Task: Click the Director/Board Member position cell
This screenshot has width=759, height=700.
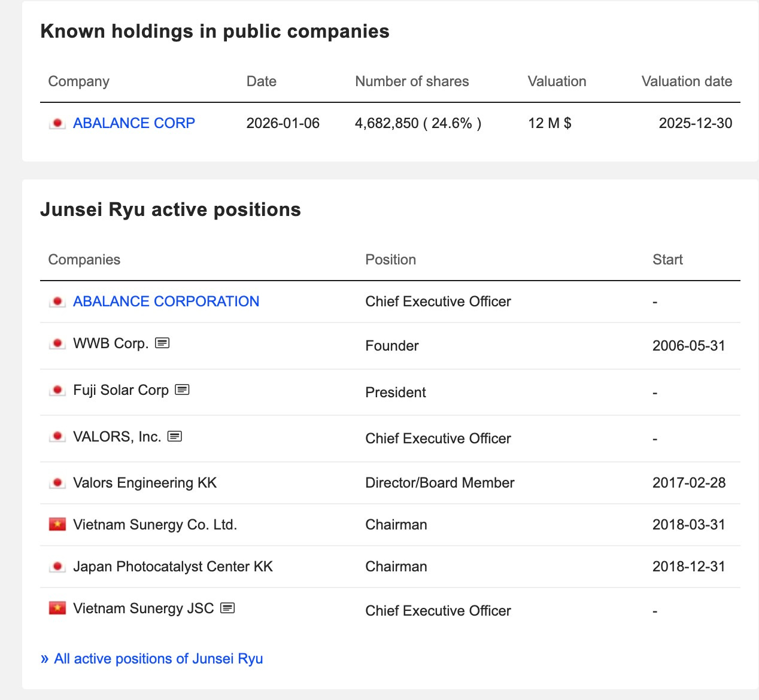Action: 440,483
